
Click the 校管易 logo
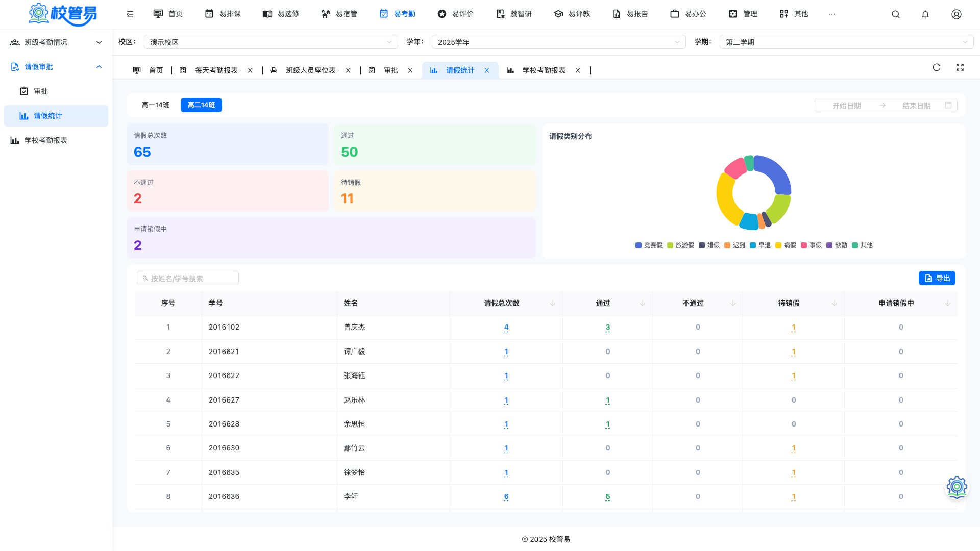[x=62, y=14]
